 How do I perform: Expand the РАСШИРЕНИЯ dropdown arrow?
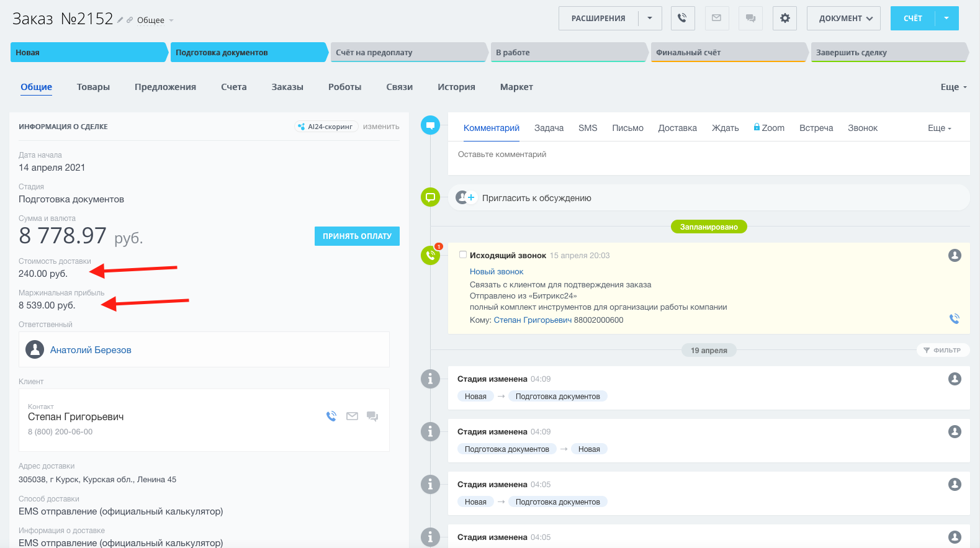(x=650, y=19)
